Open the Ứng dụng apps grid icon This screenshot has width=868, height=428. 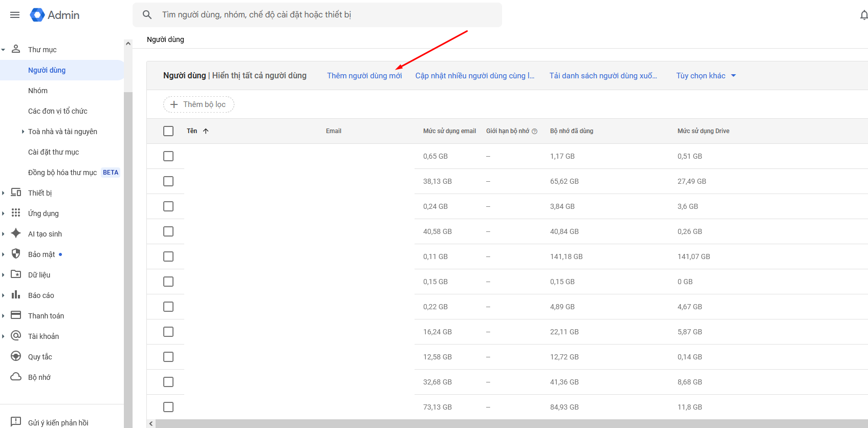click(x=16, y=213)
